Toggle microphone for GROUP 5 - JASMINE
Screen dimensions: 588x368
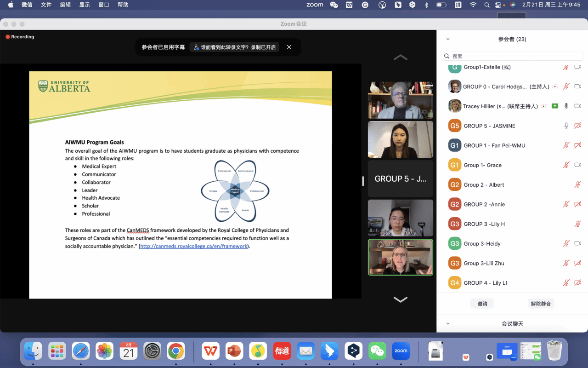566,126
